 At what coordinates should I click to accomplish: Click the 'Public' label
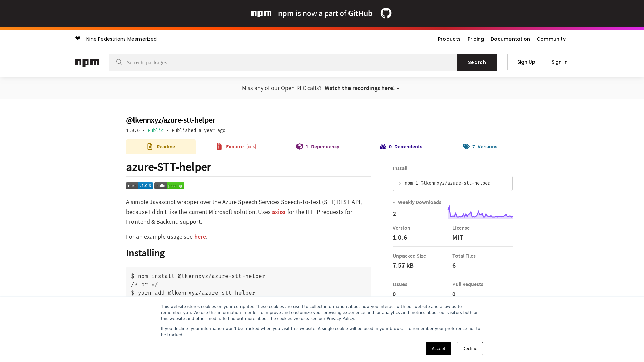(x=156, y=130)
